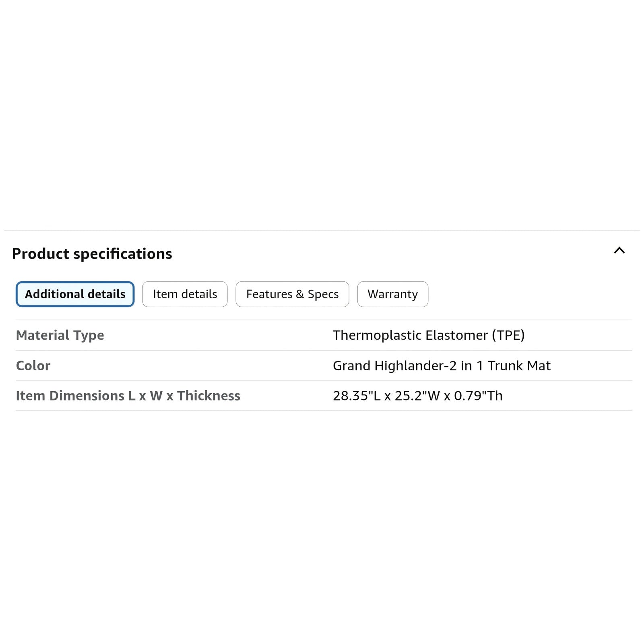The image size is (644, 644).
Task: Open the Features & Specs tab
Action: point(292,294)
